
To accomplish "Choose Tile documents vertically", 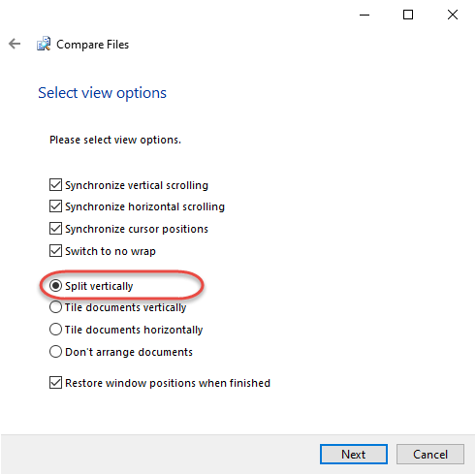I will tap(55, 307).
